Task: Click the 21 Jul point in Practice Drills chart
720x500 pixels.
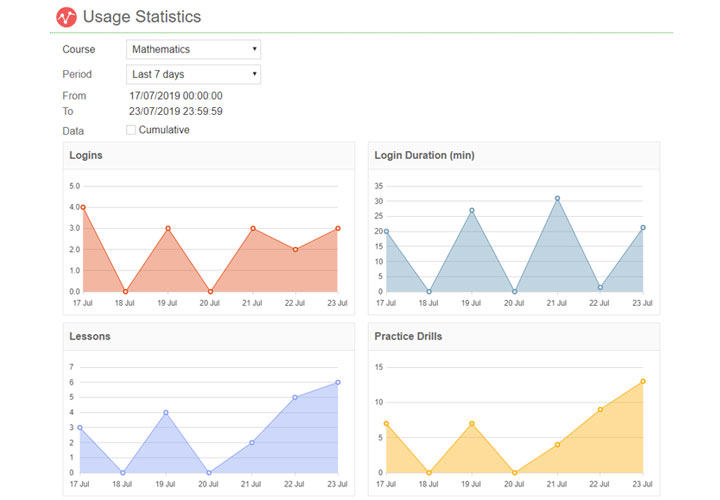Action: point(557,444)
